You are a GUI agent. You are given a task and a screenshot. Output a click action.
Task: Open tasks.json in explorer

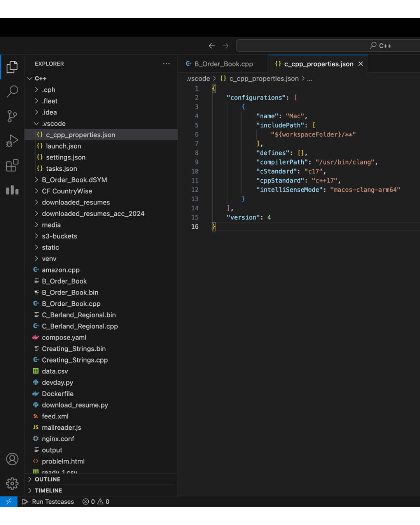point(101,169)
